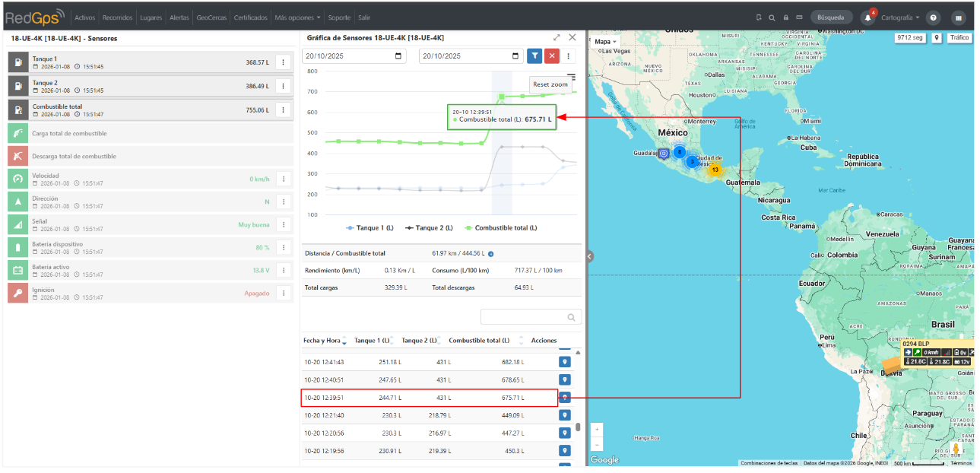This screenshot has width=980, height=473.
Task: Click the Reset zoom button on the chart
Action: pyautogui.click(x=550, y=84)
